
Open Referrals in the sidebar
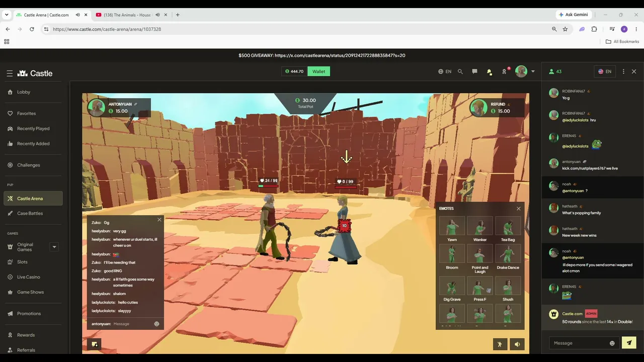click(x=26, y=350)
